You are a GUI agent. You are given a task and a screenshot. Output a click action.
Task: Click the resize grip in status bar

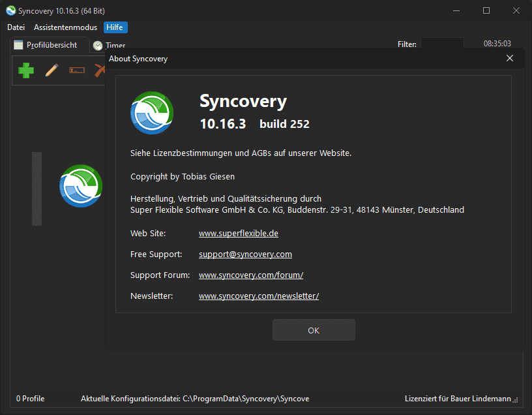click(515, 400)
